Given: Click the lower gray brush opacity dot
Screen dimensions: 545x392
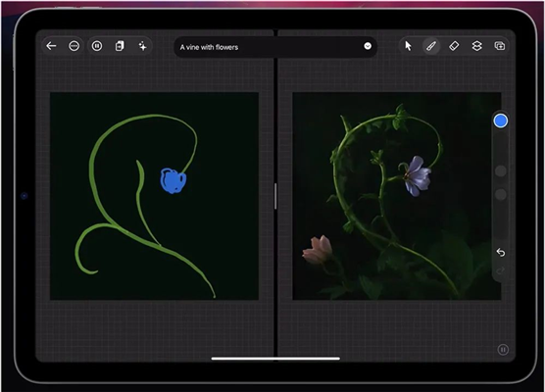Looking at the screenshot, I should pyautogui.click(x=501, y=195).
